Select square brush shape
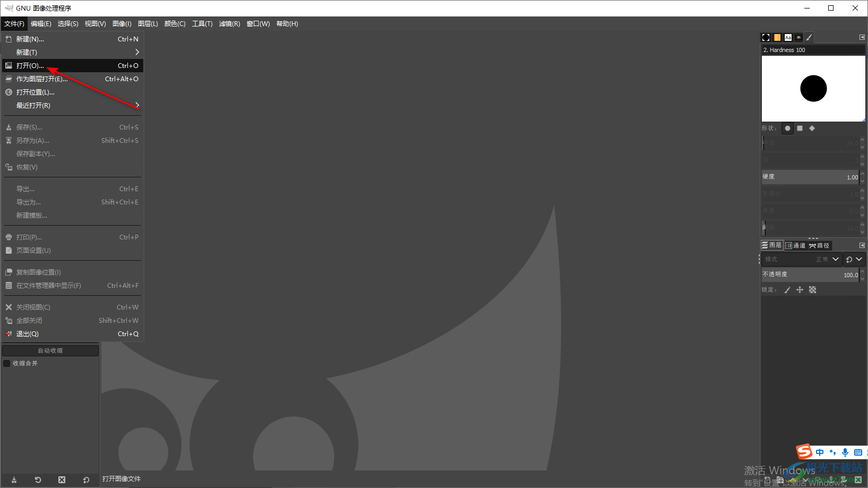The image size is (868, 488). point(800,128)
